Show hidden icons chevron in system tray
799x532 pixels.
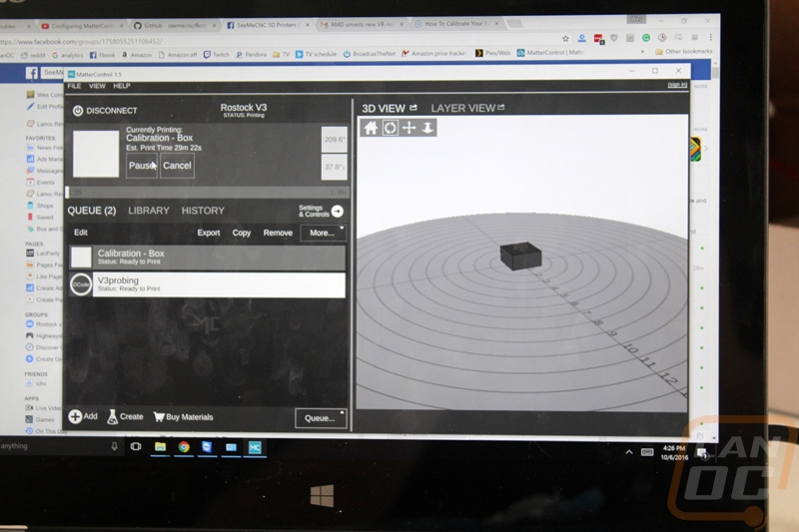(629, 452)
